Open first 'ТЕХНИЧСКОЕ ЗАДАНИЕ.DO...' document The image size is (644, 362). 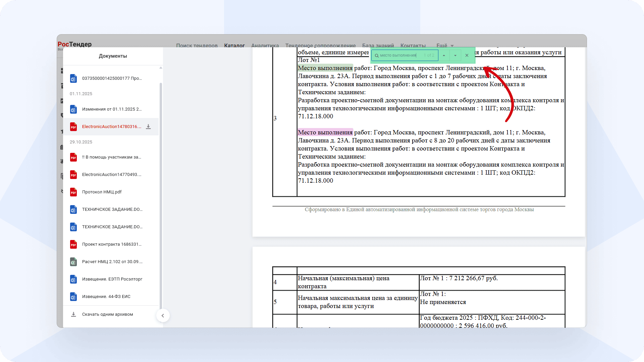[112, 209]
